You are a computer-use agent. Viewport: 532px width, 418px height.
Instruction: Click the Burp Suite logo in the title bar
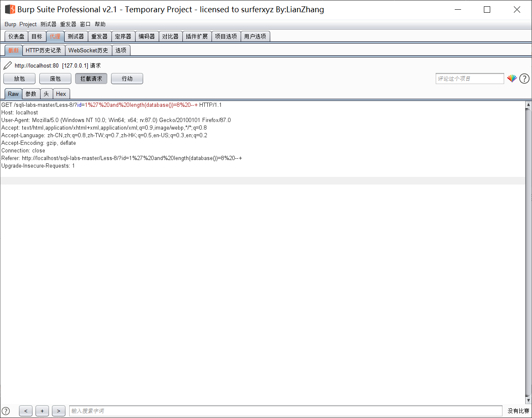10,9
